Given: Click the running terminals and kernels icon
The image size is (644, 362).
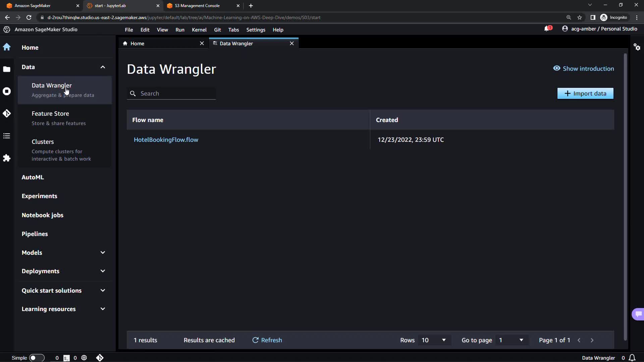Looking at the screenshot, I should coord(7,91).
